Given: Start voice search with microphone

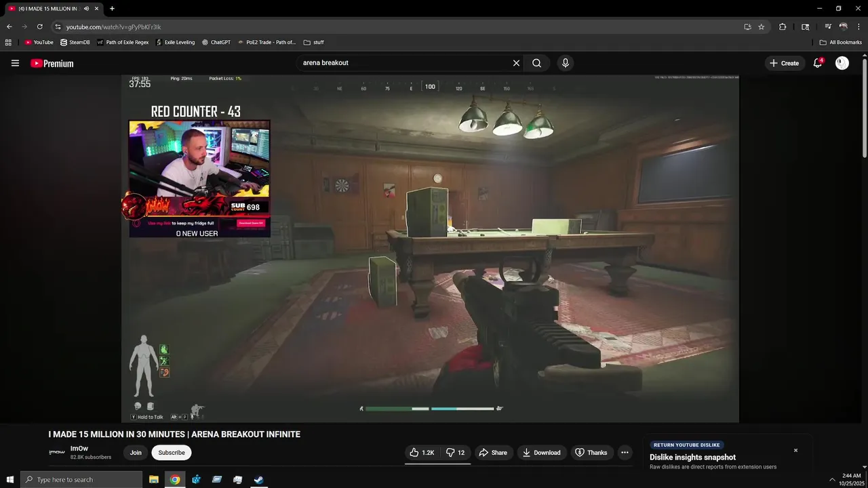Looking at the screenshot, I should tap(566, 63).
